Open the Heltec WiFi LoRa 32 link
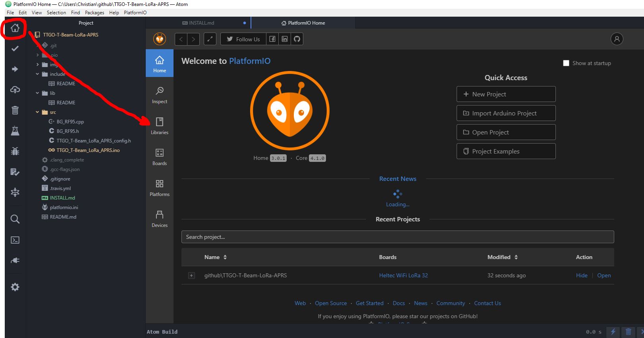 tap(403, 275)
